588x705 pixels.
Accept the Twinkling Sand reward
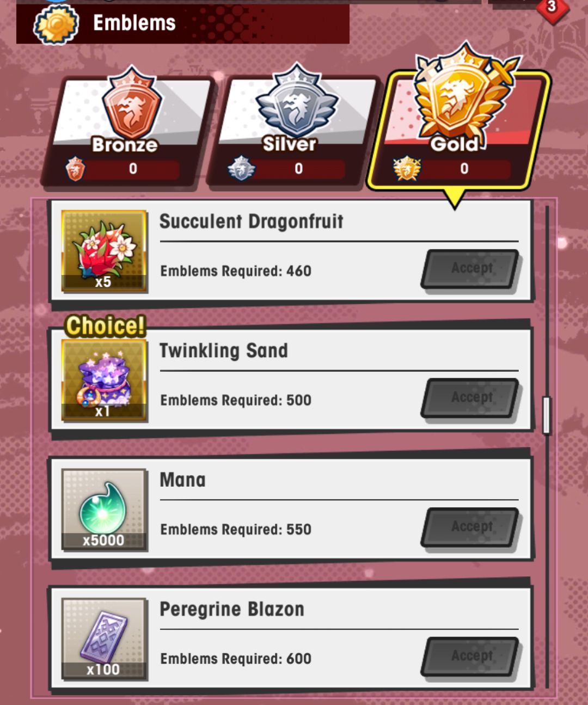coord(470,398)
